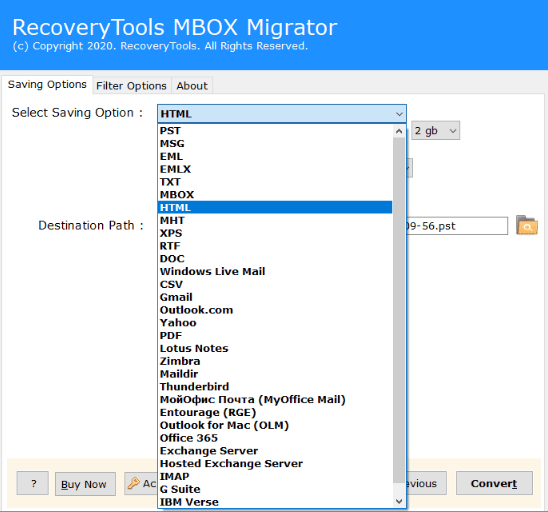Choose Office 365 from the list
The image size is (548, 512).
[275, 438]
